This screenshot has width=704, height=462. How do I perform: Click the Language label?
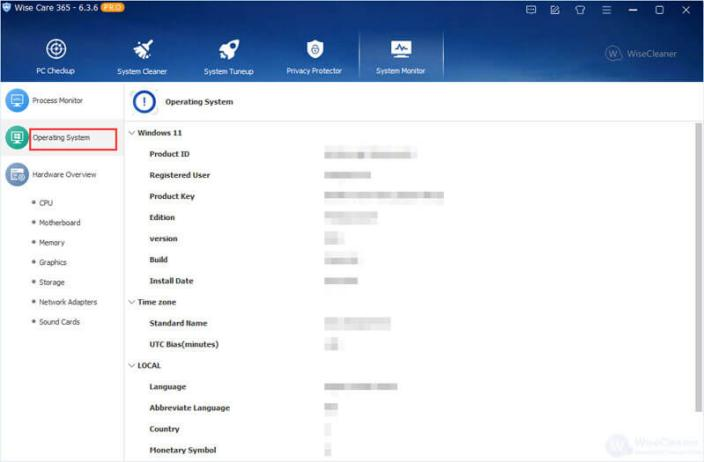pos(167,387)
